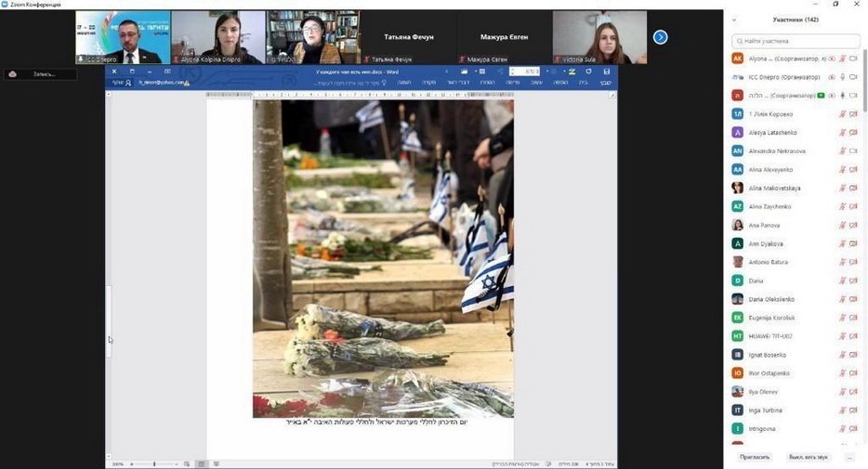868x469 pixels.
Task: Collapse the participants panel chevron
Action: click(734, 20)
